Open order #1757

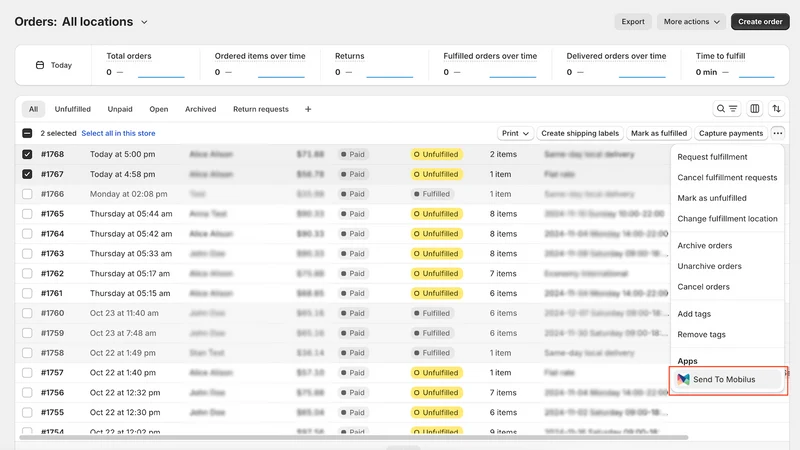[x=53, y=372]
